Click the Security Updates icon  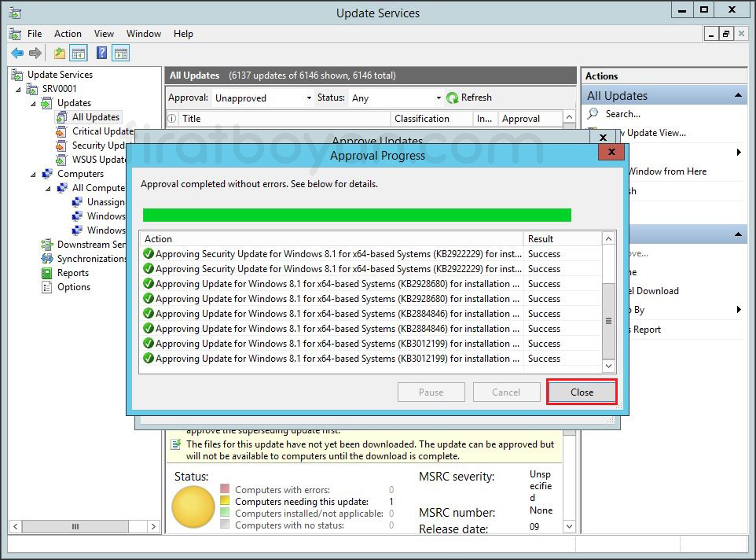[62, 146]
